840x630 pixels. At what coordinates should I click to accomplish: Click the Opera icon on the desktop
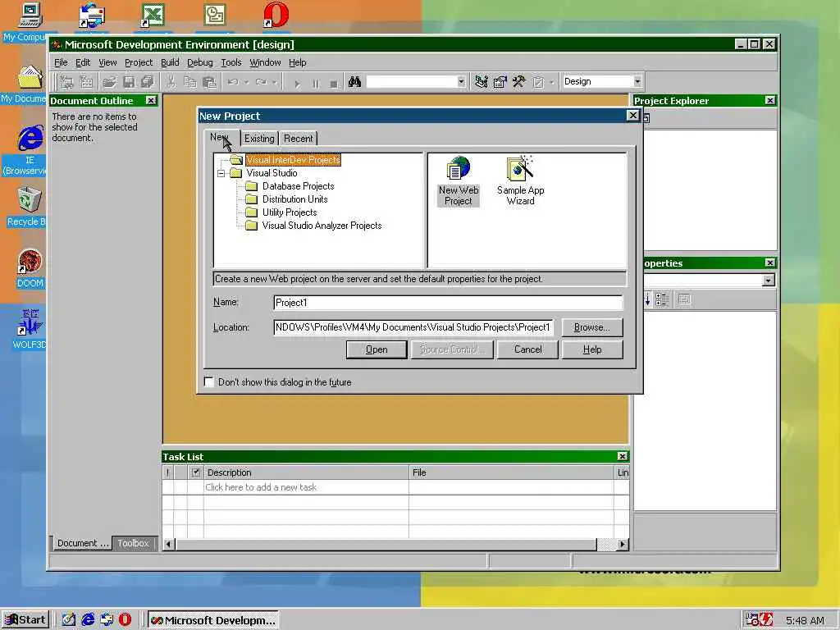276,15
